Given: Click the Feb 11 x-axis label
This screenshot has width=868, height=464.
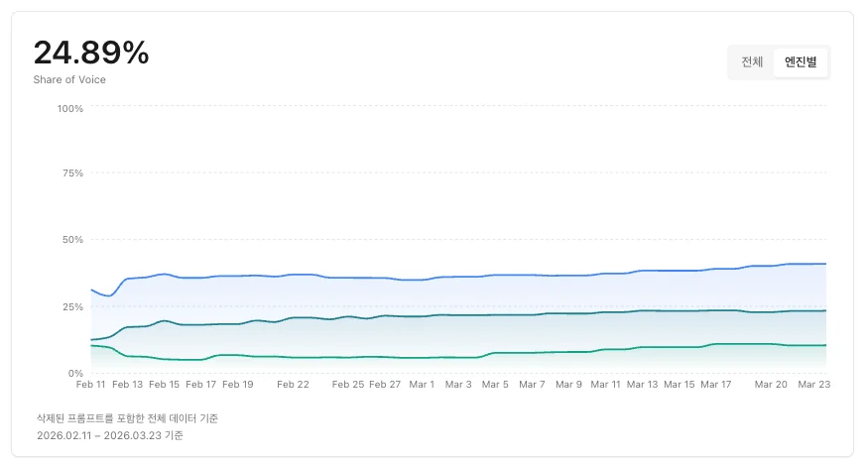Looking at the screenshot, I should (91, 384).
